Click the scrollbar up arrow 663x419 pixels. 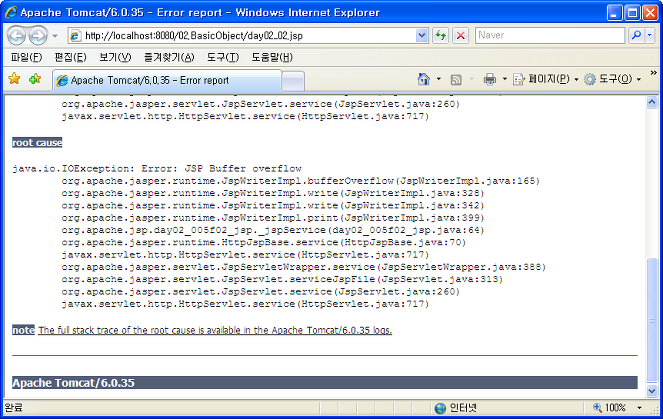tap(652, 102)
